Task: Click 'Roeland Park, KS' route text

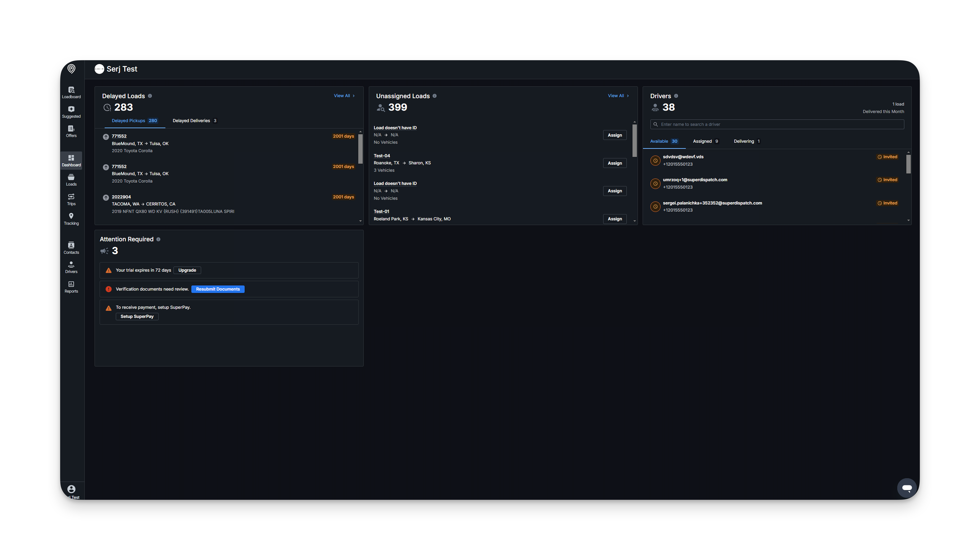Action: (x=391, y=219)
